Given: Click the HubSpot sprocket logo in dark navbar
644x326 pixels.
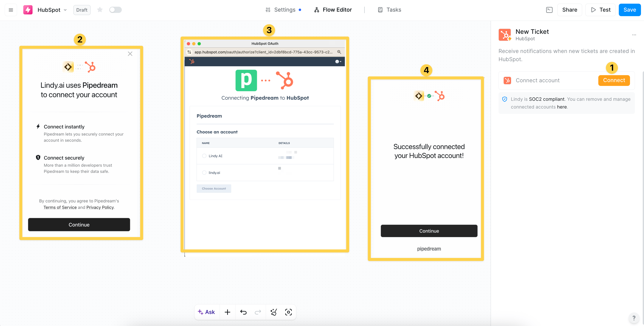Looking at the screenshot, I should tap(192, 61).
